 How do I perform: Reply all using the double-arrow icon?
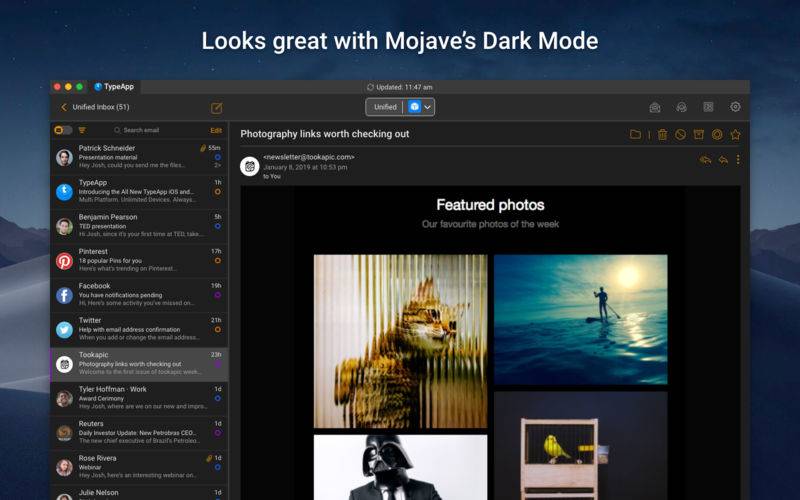(x=705, y=160)
